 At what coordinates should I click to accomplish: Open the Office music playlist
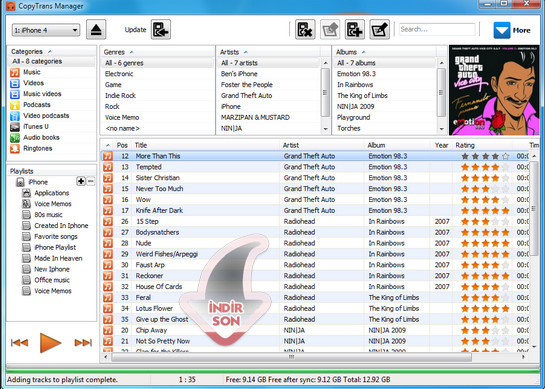click(x=52, y=280)
